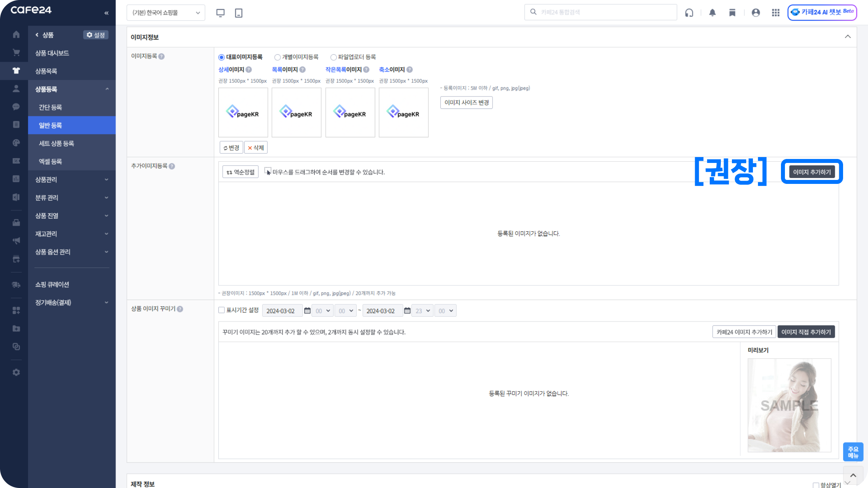Image resolution: width=868 pixels, height=488 pixels.
Task: Select 파일업로더 등록 radio option
Action: (334, 57)
